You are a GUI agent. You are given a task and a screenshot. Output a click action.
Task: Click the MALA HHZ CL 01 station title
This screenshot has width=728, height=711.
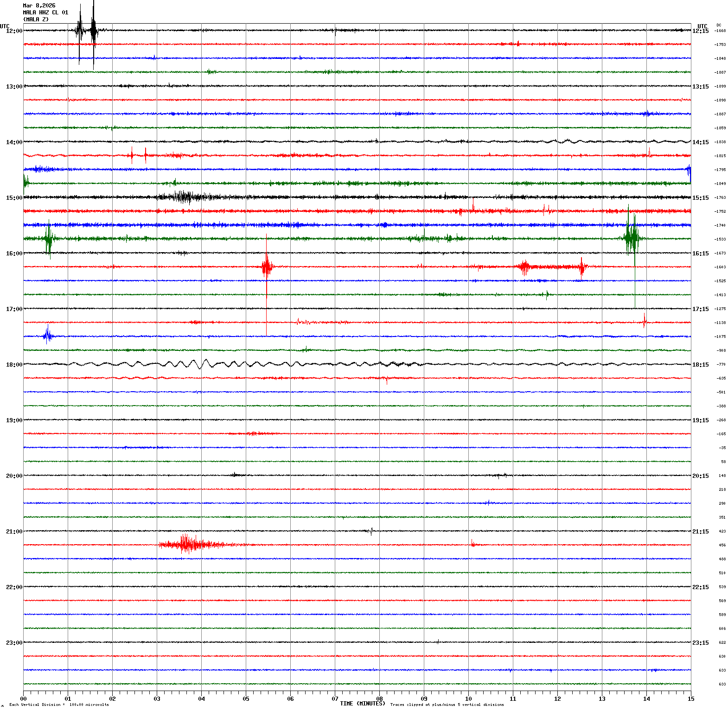coord(45,13)
